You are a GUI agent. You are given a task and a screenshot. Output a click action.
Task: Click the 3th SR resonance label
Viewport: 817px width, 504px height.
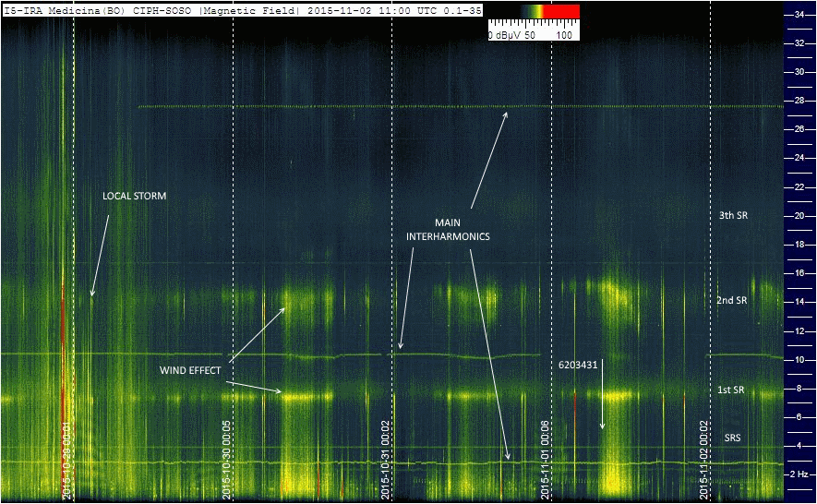pos(732,215)
